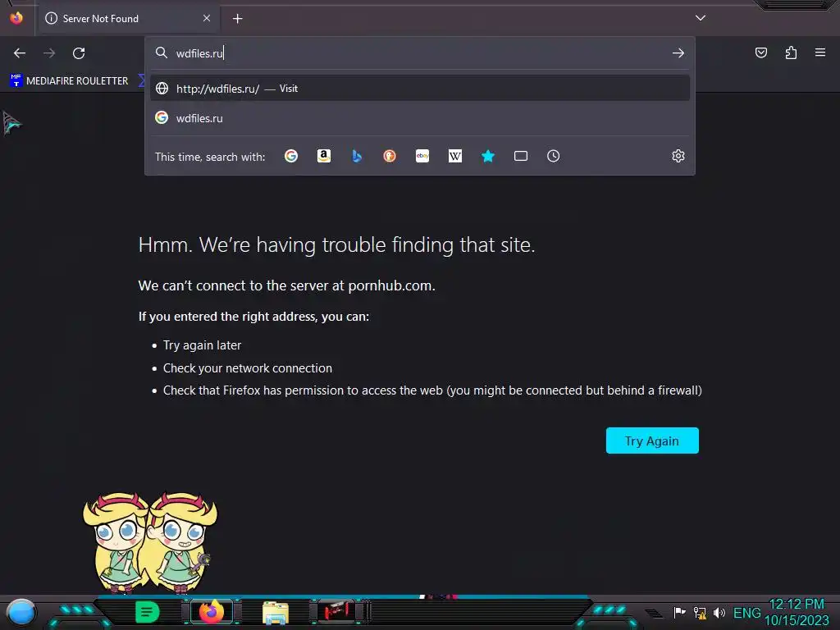
Task: Open a new tab with the plus button
Action: click(237, 19)
